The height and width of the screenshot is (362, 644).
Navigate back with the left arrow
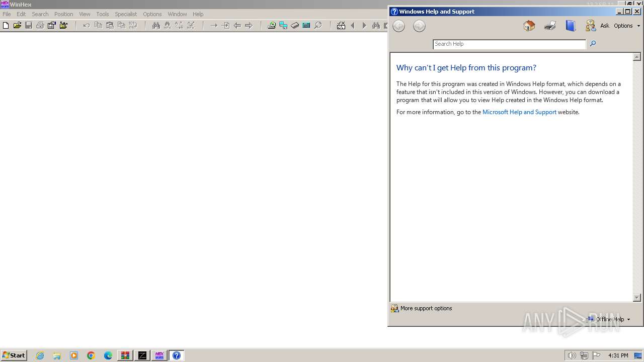point(237,25)
